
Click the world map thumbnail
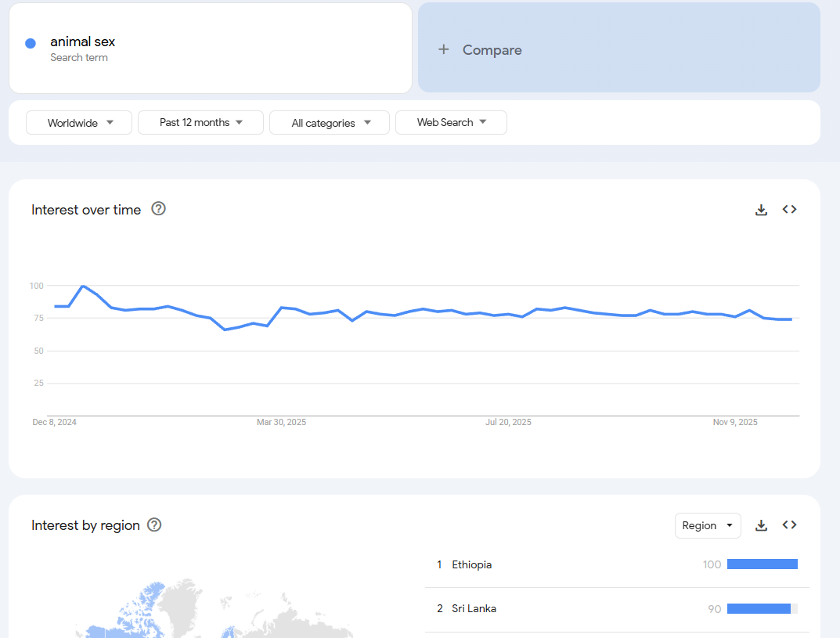coord(215,608)
